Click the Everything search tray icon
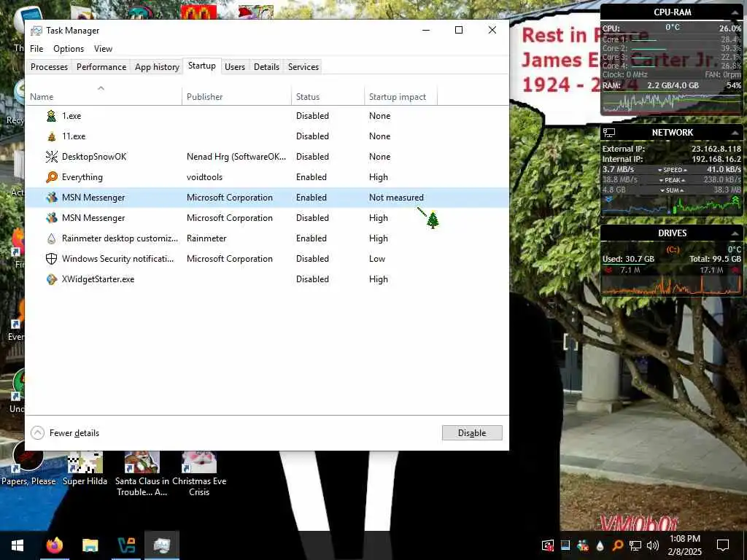Image resolution: width=747 pixels, height=560 pixels. click(617, 545)
